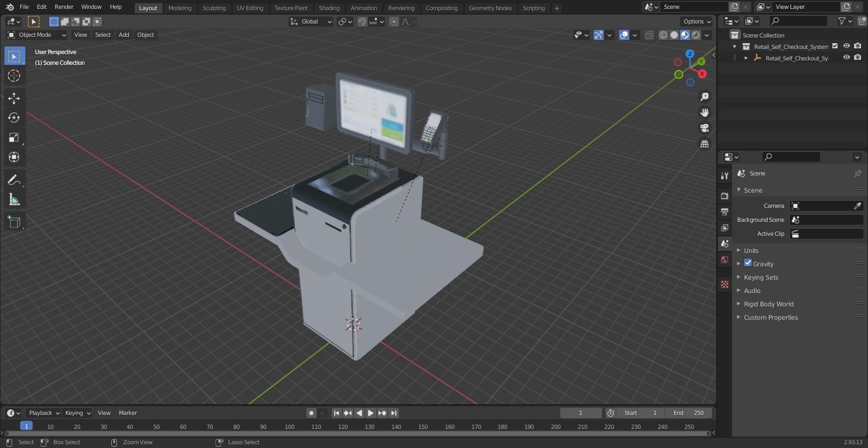
Task: Expand Retail_Self_Checkout_Sy object in outliner
Action: (x=746, y=58)
